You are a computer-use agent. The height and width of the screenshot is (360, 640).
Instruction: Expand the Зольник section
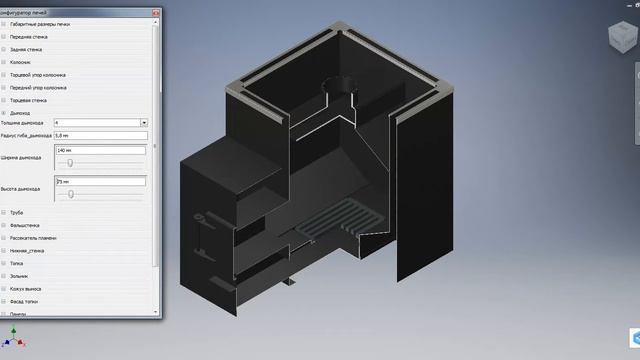[4, 276]
